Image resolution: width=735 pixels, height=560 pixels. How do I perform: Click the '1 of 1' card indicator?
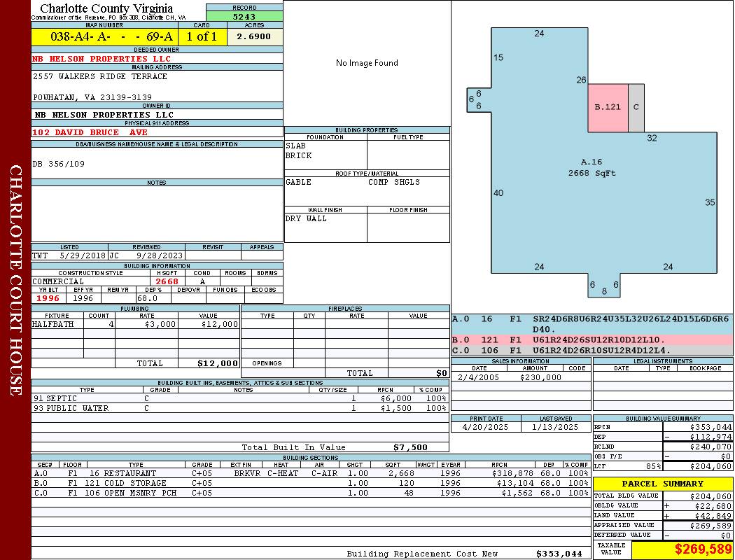click(202, 37)
